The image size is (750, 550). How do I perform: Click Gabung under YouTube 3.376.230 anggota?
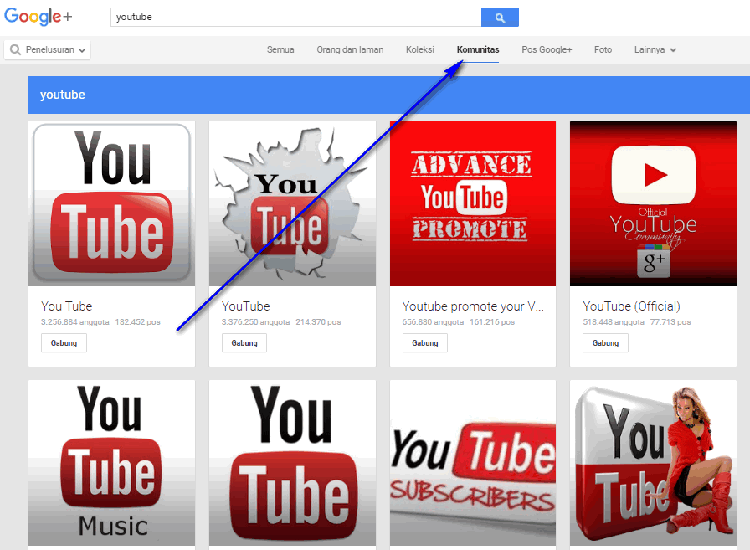pos(244,343)
